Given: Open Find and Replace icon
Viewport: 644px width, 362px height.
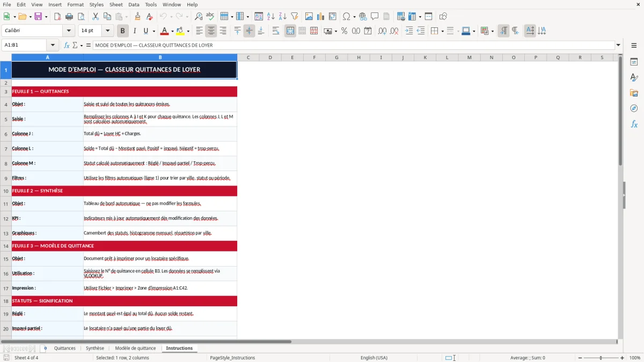Looking at the screenshot, I should [199, 17].
